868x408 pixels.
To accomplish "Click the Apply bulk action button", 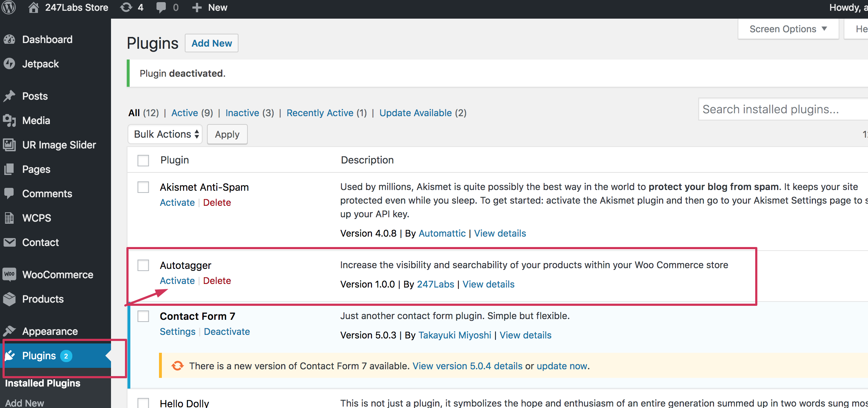I will pos(227,134).
